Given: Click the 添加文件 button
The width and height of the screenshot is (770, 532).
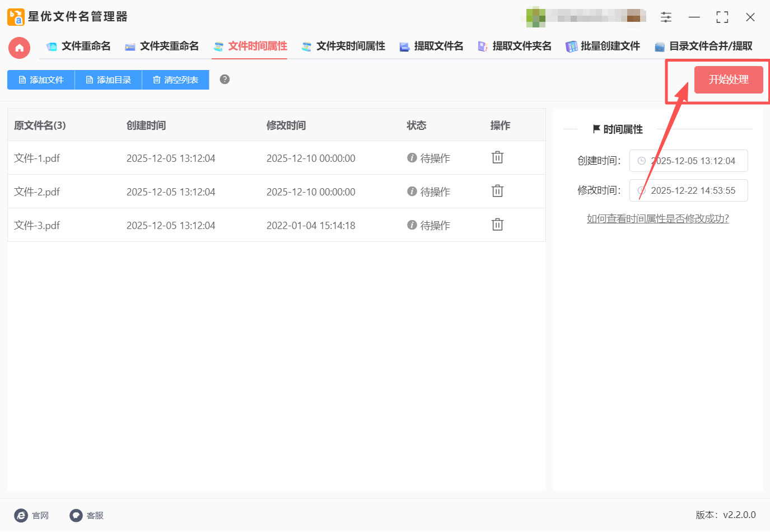Looking at the screenshot, I should click(x=41, y=80).
